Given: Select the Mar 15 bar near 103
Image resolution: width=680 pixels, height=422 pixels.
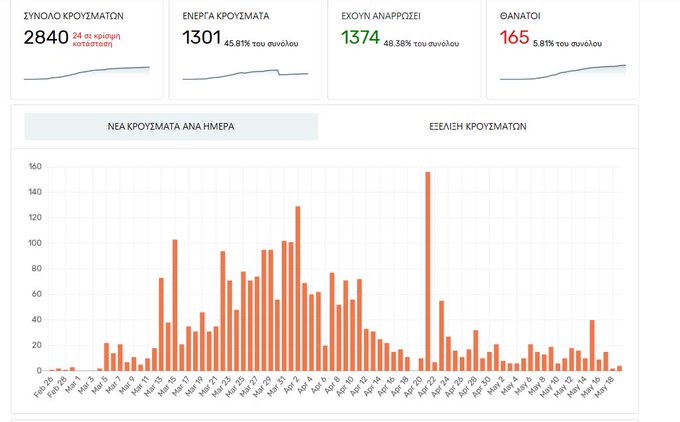Looking at the screenshot, I should coord(175,305).
